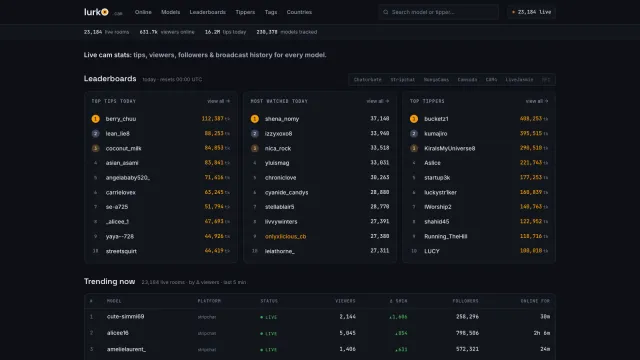Image resolution: width=640 pixels, height=360 pixels.
Task: Click the gold rank 1 badge for bucket21
Action: (x=414, y=119)
